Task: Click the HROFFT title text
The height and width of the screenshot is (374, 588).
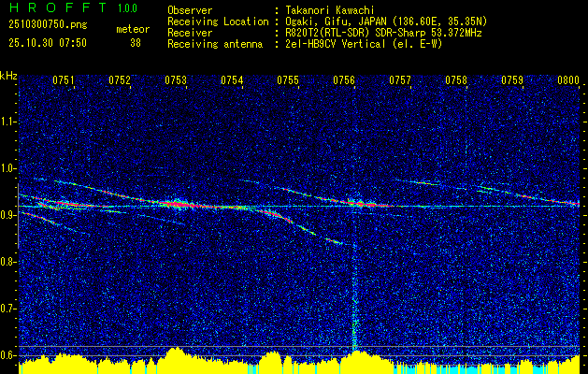Action: pyautogui.click(x=58, y=7)
